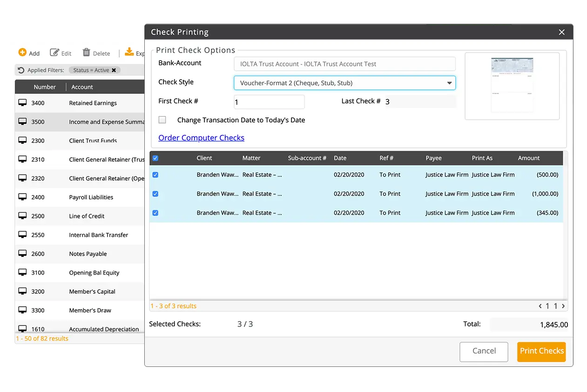Reset applied filters with undo icon
This screenshot has width=587, height=392.
click(x=21, y=70)
